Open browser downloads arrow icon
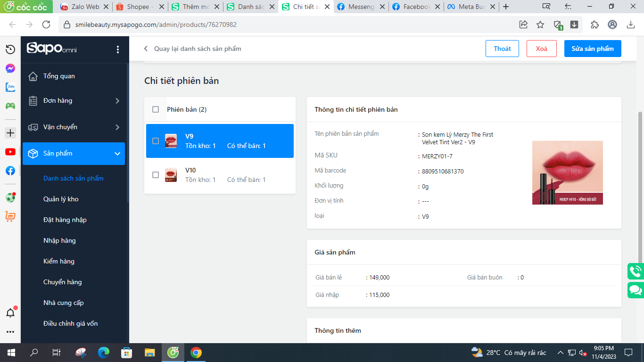 [631, 25]
